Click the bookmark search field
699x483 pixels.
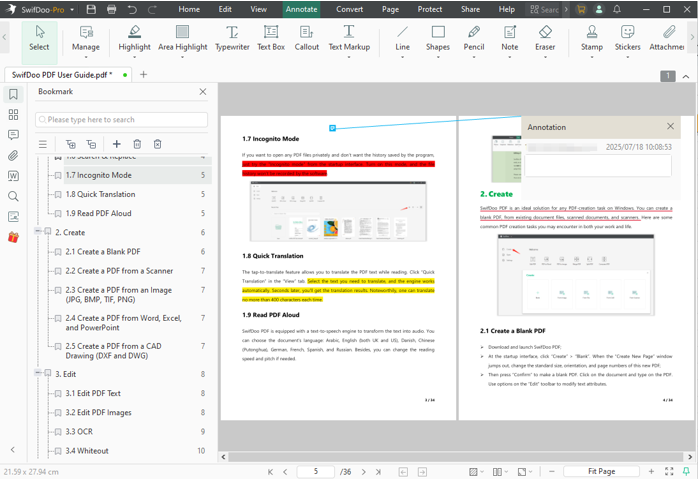click(121, 120)
